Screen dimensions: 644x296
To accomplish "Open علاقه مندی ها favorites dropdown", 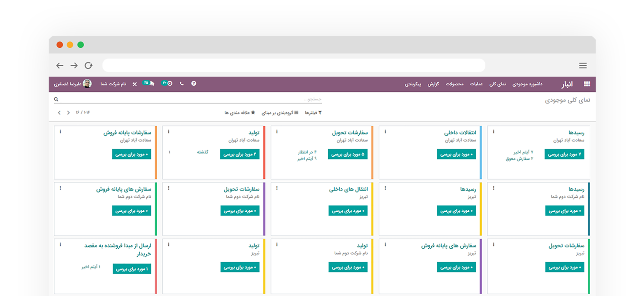I will click(240, 113).
